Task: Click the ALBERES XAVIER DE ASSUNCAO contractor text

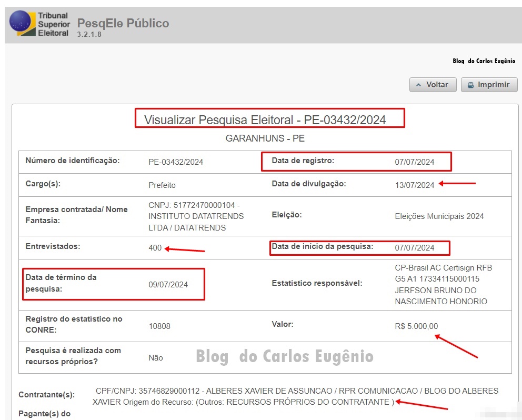Action: pos(269,391)
